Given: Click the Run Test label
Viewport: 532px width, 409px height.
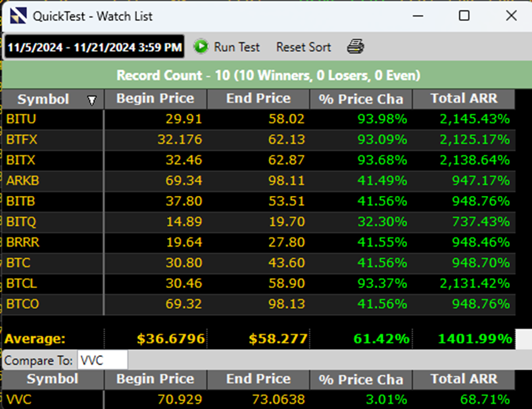Looking at the screenshot, I should coord(237,47).
